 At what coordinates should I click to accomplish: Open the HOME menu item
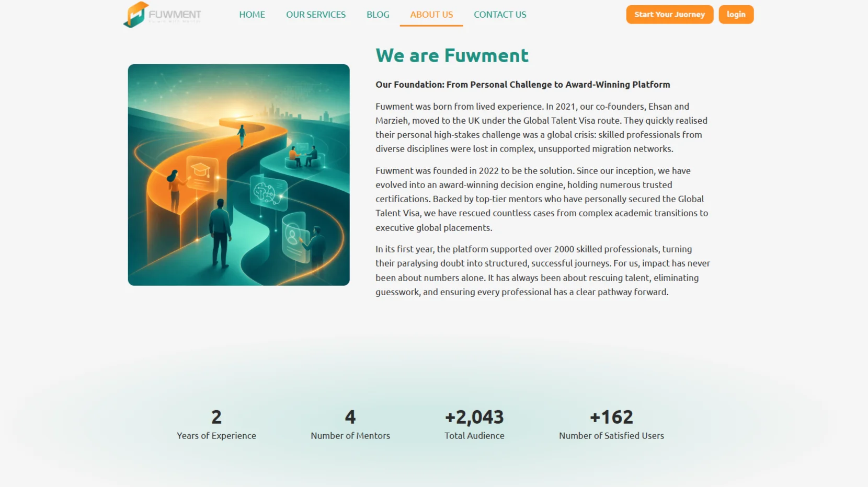252,15
